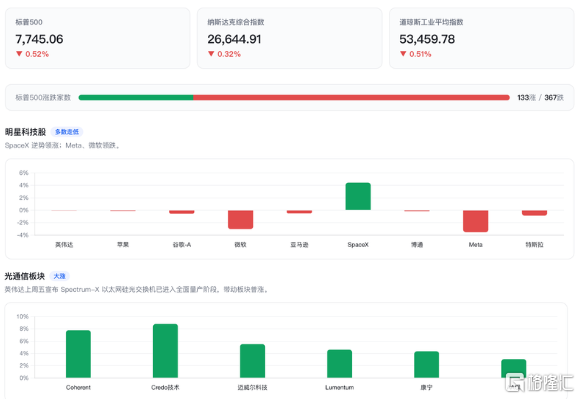This screenshot has height=399, width=580.
Task: Click the 光通信板块 section heading
Action: pos(24,276)
